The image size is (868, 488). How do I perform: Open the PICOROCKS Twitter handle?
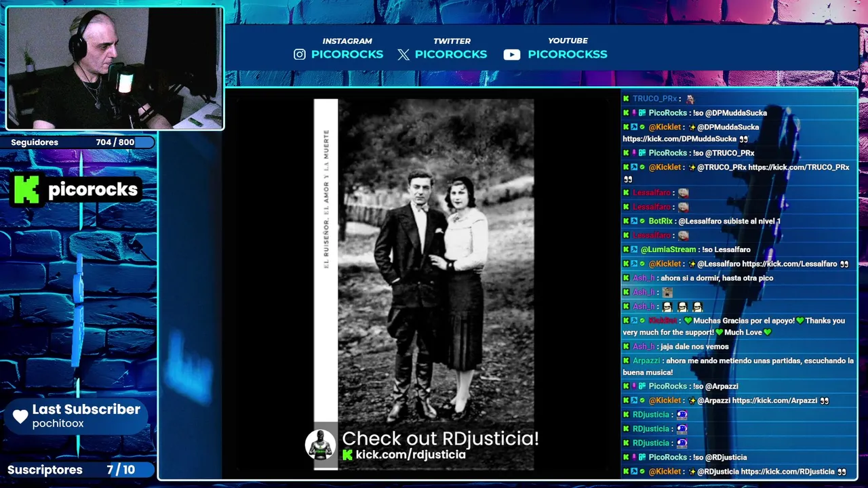coord(451,54)
